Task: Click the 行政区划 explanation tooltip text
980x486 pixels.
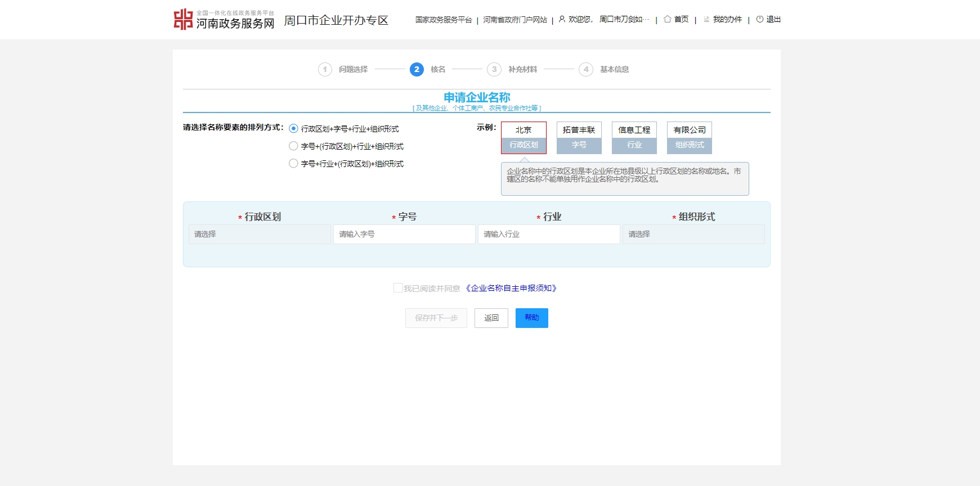Action: pos(624,175)
